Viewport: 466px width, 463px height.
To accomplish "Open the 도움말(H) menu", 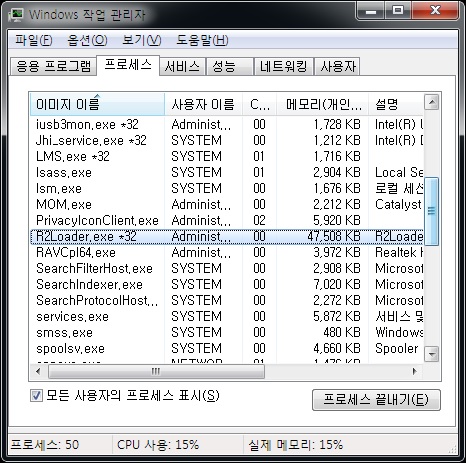I will click(202, 40).
